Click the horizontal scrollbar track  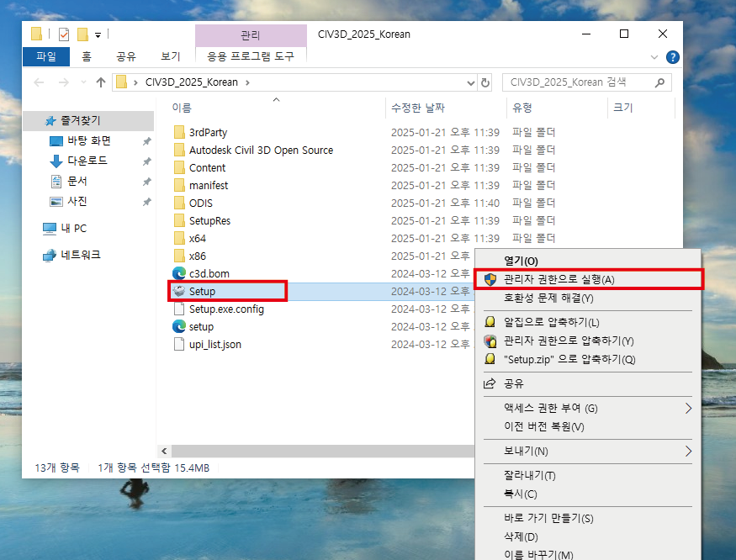322,451
